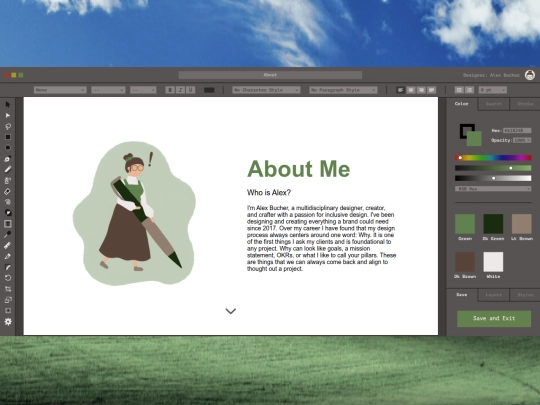
Task: Pick the Eyedropper tool
Action: [8, 235]
